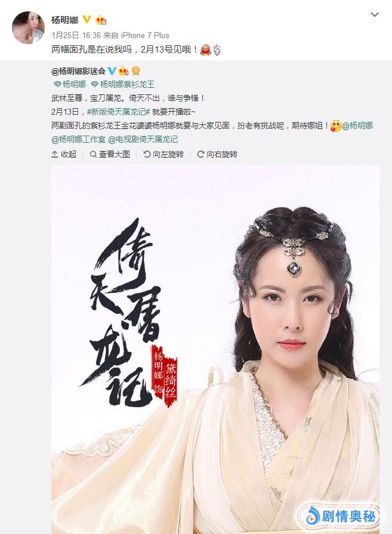392x534 pixels.
Task: Open the @杨明娜影迷会 account link
Action: (x=78, y=71)
